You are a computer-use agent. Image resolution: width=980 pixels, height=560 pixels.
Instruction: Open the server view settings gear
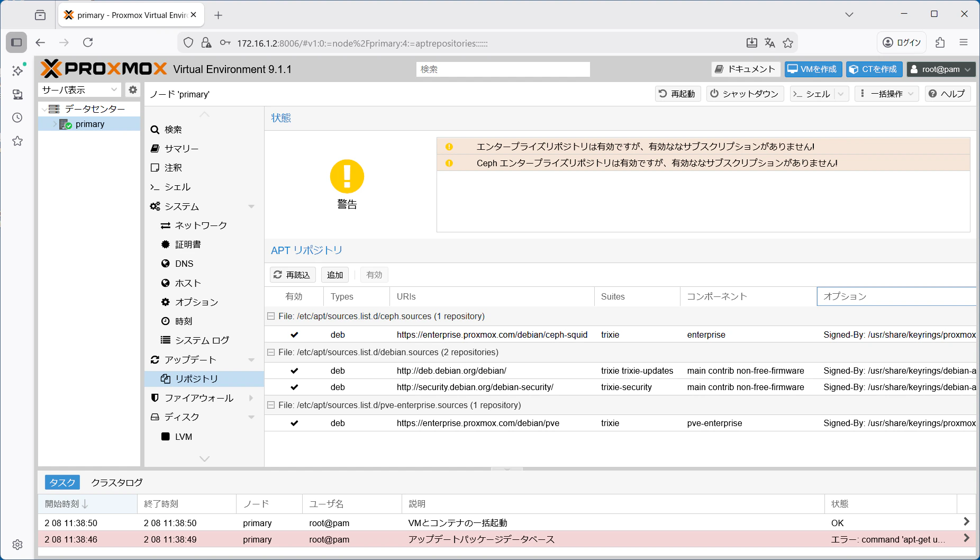point(133,90)
